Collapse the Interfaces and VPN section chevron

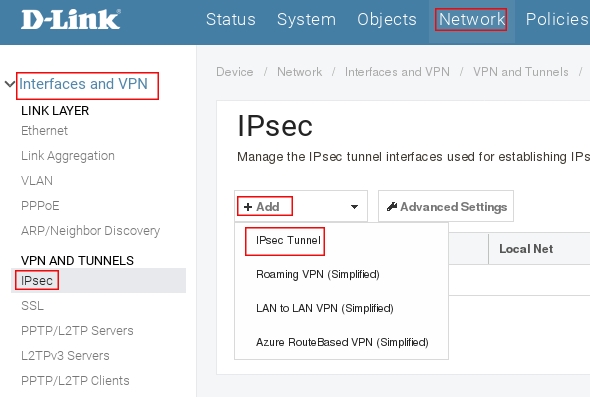[x=9, y=84]
